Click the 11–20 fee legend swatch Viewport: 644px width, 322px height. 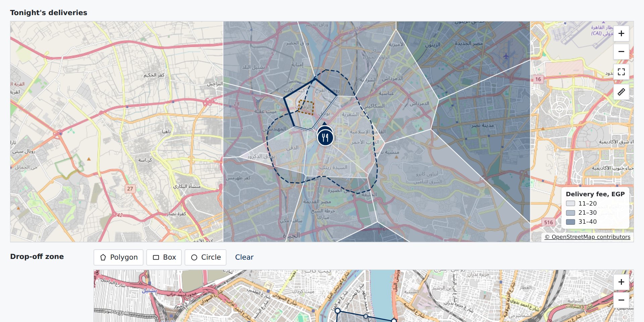pyautogui.click(x=571, y=204)
